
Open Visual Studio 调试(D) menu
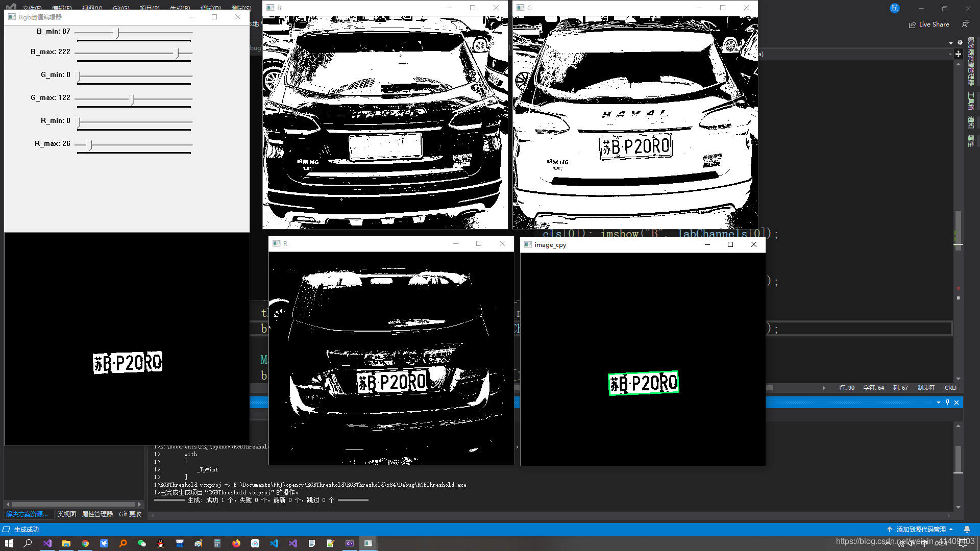click(211, 8)
